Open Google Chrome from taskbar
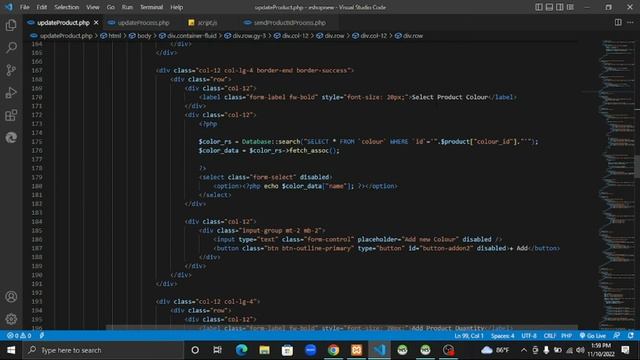Screen dimensions: 640x360 (333, 350)
